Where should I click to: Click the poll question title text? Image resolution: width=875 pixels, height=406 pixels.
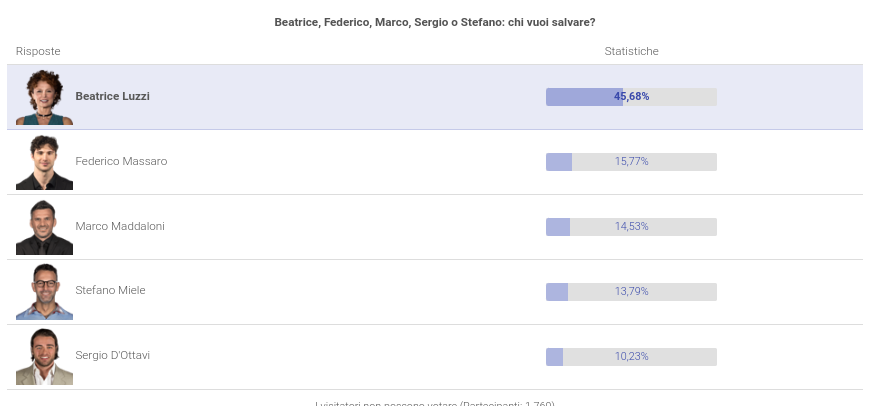pos(435,22)
